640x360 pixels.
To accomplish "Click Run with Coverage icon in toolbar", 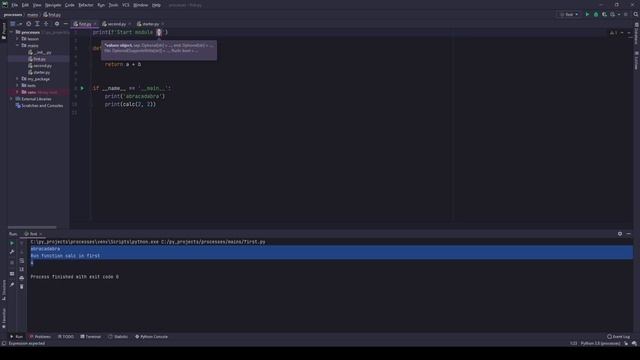I will (x=604, y=14).
